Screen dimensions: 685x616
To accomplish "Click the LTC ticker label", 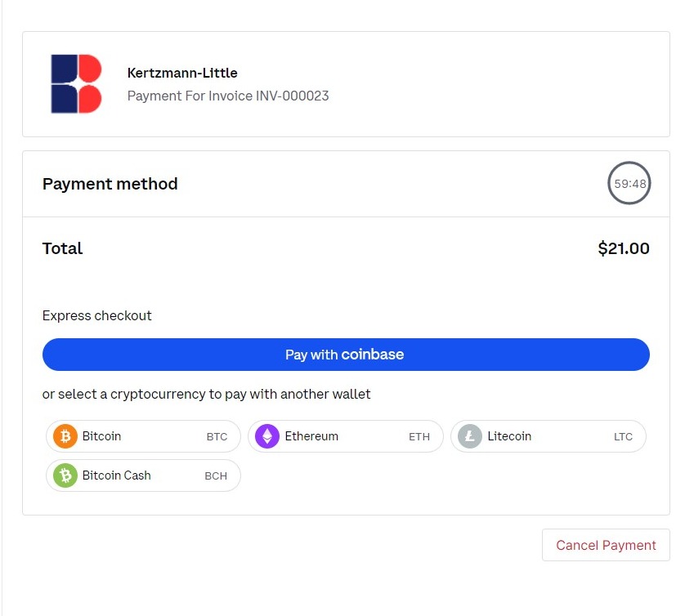I will click(x=623, y=436).
